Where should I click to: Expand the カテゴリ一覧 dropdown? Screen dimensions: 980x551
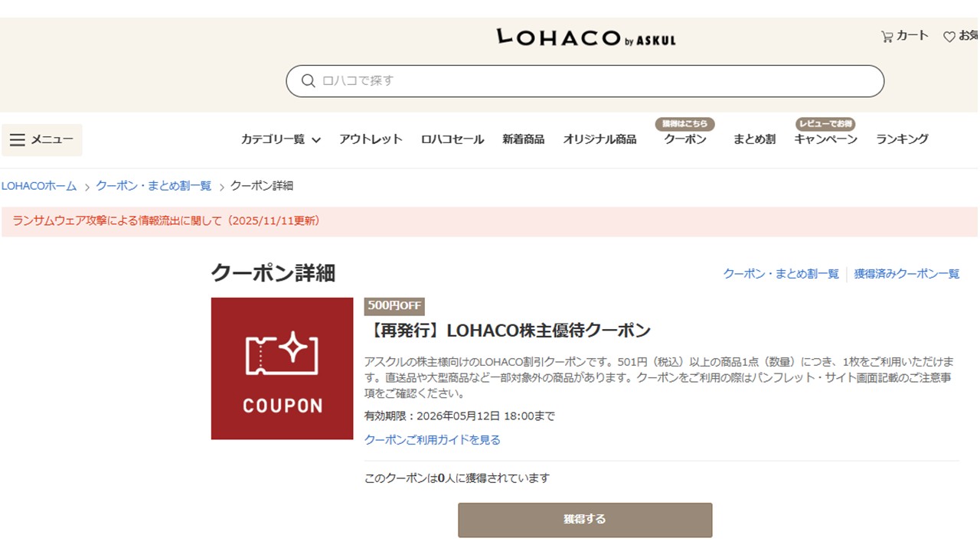(280, 139)
